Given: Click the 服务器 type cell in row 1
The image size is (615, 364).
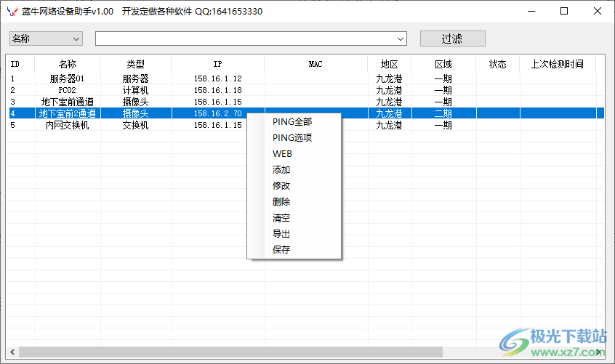Looking at the screenshot, I should pyautogui.click(x=136, y=78).
